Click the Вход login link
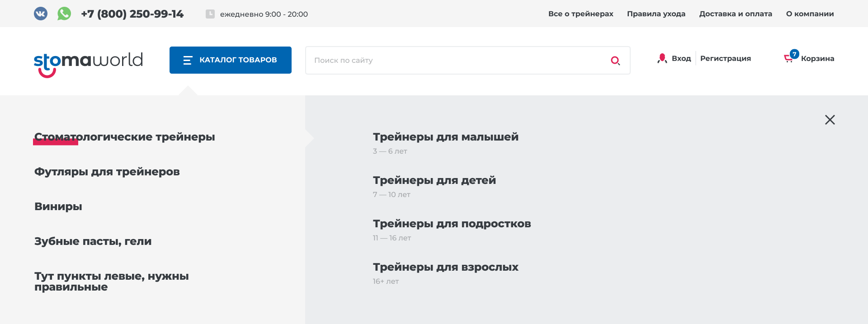 pos(681,58)
